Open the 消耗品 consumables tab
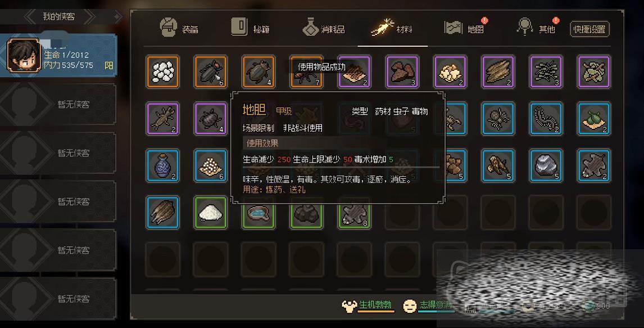Screen dimensions: 644x328 coord(324,28)
